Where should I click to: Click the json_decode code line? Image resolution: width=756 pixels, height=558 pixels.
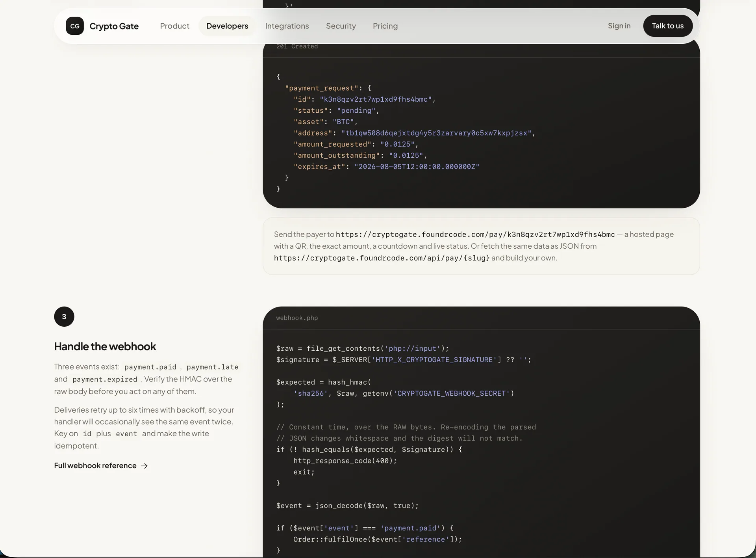[347, 506]
